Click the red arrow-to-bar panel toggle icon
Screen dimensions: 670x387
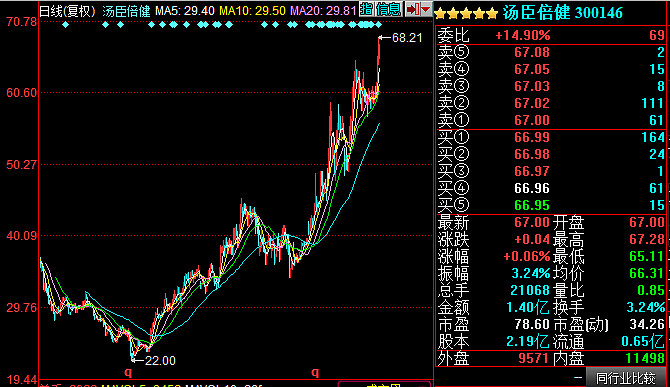[412, 9]
